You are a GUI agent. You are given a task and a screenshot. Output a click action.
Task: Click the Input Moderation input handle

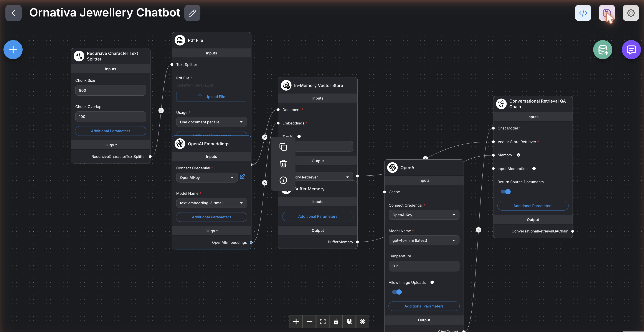pyautogui.click(x=493, y=168)
